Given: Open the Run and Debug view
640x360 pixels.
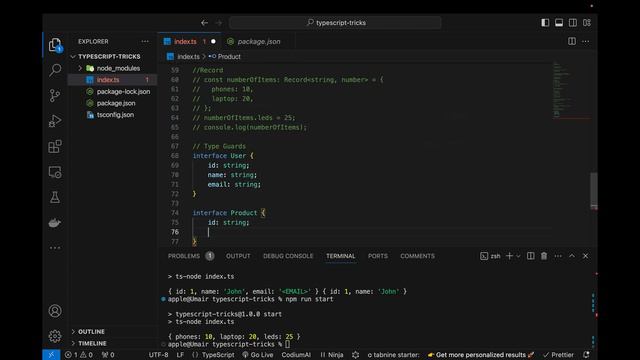Looking at the screenshot, I should click(55, 121).
